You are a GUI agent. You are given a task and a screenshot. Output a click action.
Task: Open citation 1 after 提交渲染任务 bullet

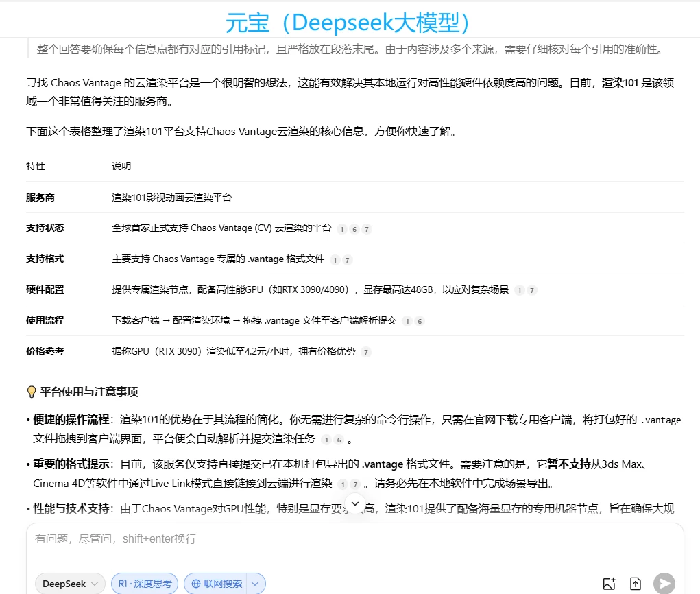[326, 440]
